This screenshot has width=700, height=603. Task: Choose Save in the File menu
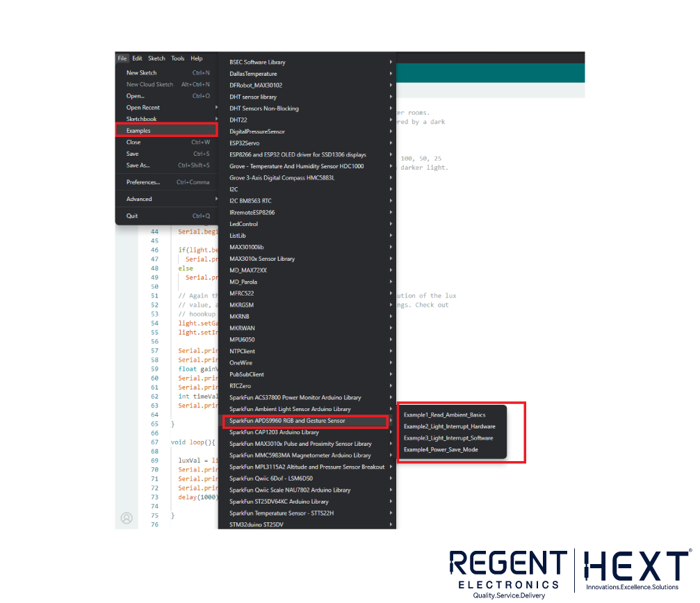(167, 154)
